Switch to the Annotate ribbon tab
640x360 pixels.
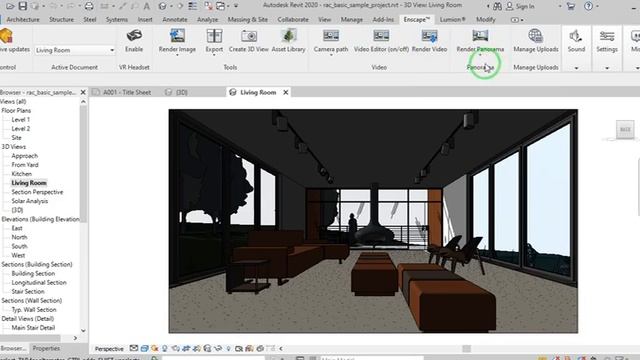tap(175, 19)
